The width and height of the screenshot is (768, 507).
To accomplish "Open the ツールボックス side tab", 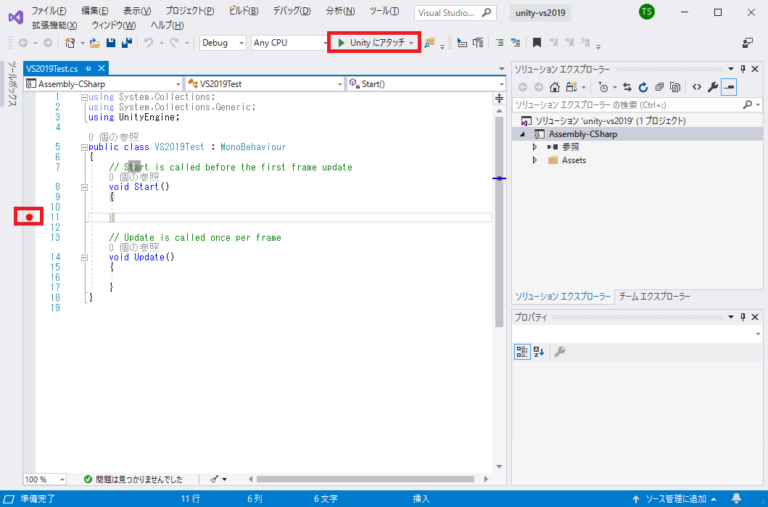I will click(12, 83).
